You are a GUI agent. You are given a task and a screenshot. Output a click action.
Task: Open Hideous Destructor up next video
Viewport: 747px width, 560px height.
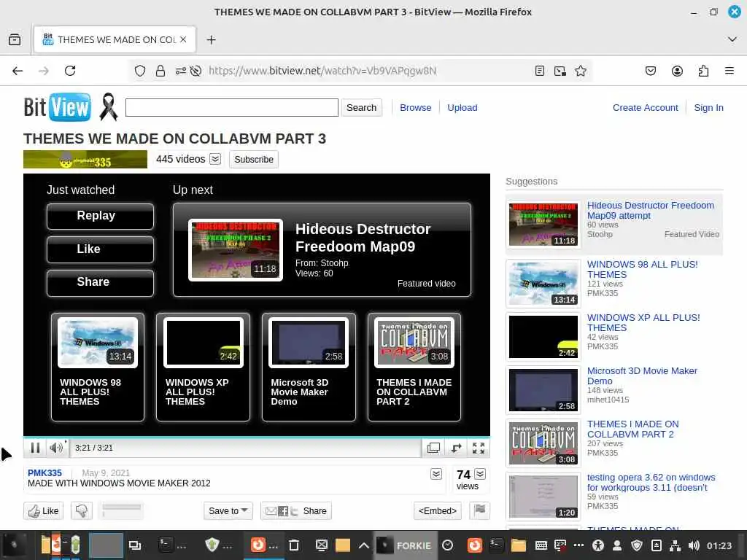coord(322,250)
